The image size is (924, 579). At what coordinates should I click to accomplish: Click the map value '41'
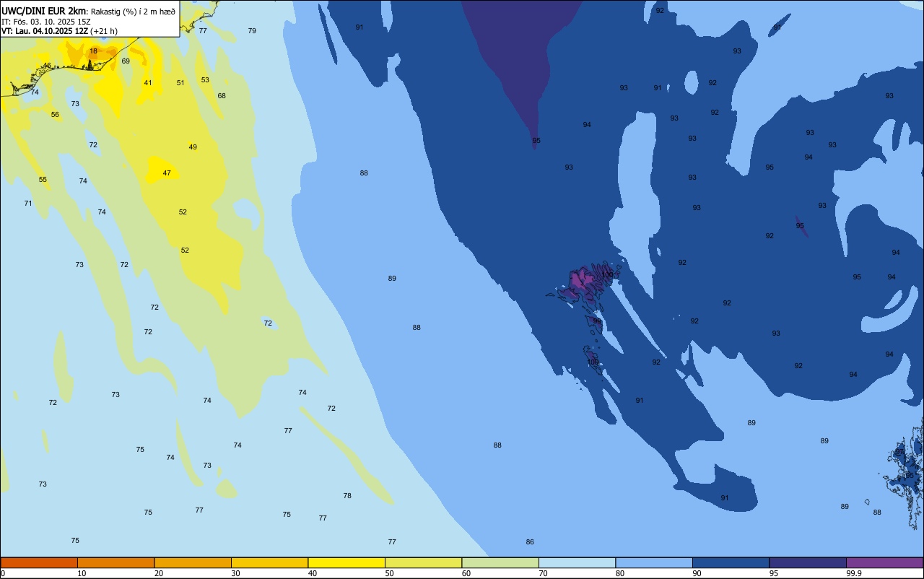tap(148, 83)
